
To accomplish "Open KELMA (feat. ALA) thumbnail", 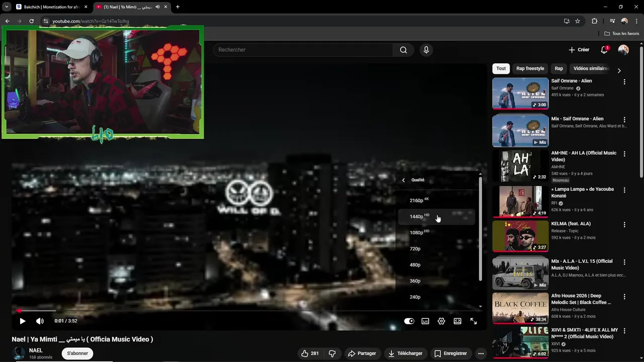I will click(x=520, y=236).
